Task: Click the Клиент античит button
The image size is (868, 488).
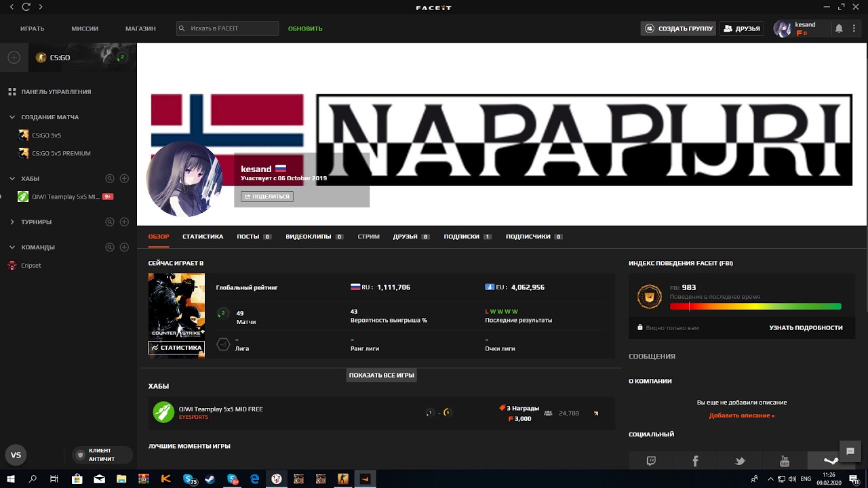Action: tap(102, 455)
